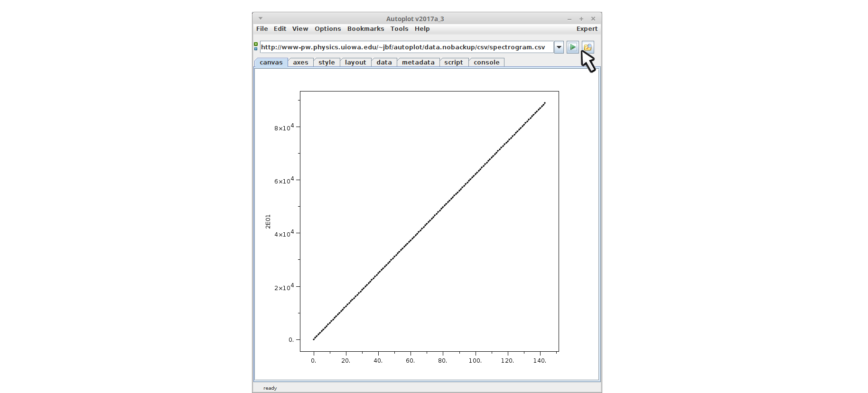Click the 2×10^4 y-axis tick label
Screen dimensions: 868x393
point(284,287)
